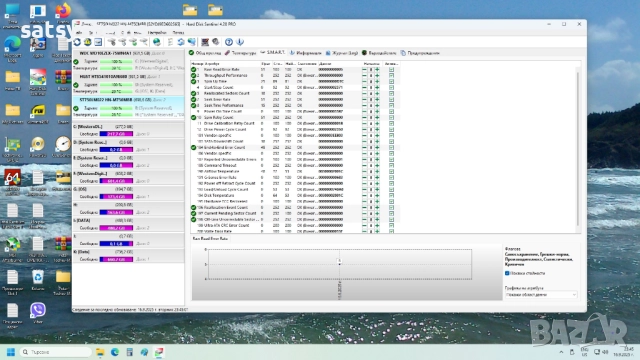Toggle enable box in Current Pending Sector Count row
The image size is (640, 360).
pyautogui.click(x=391, y=213)
